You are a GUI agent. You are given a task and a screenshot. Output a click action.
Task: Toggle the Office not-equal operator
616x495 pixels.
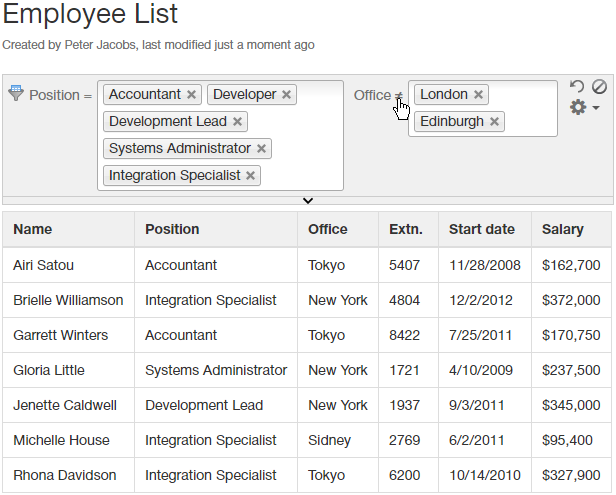coord(399,96)
